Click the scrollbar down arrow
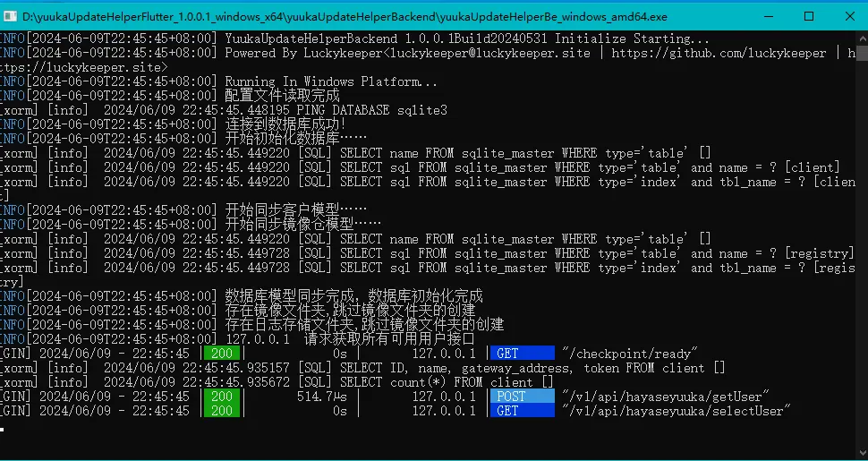Image resolution: width=868 pixels, height=461 pixels. click(862, 454)
